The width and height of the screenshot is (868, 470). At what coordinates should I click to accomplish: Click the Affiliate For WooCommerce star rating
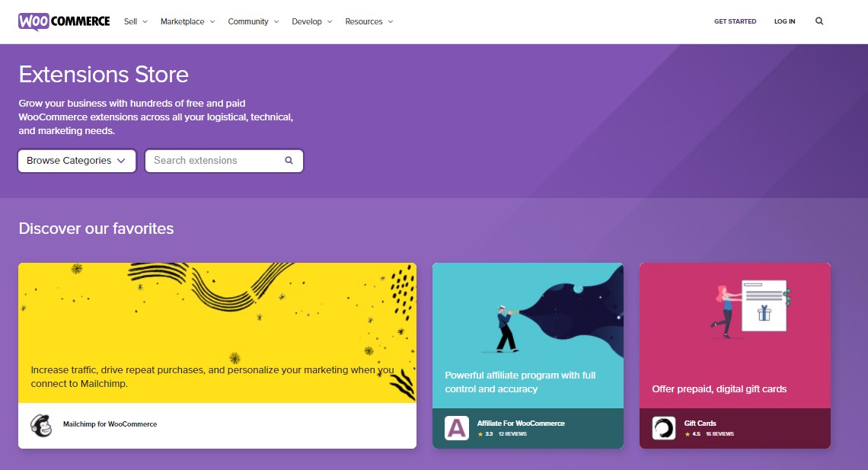point(485,434)
